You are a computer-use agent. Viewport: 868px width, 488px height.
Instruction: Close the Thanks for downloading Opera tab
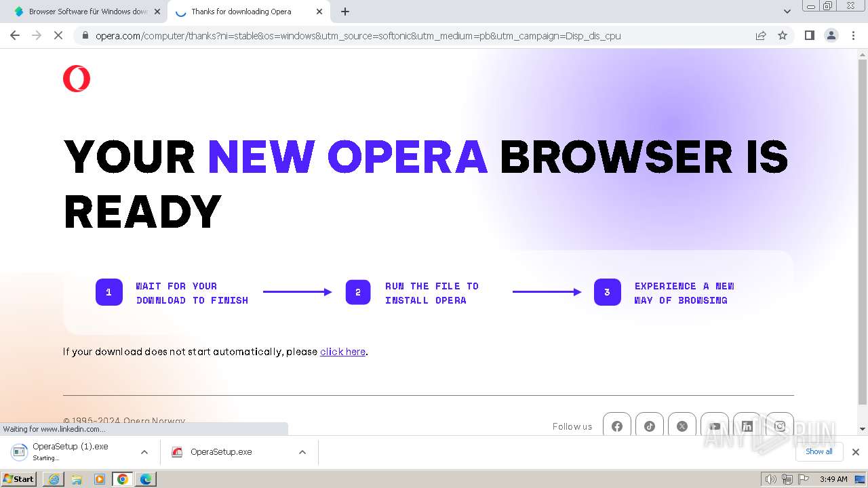pyautogui.click(x=319, y=12)
